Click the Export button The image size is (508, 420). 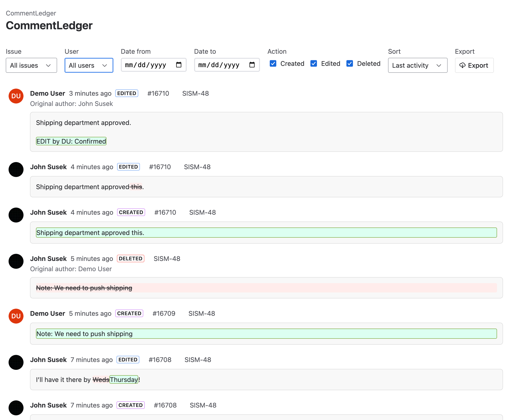point(474,65)
